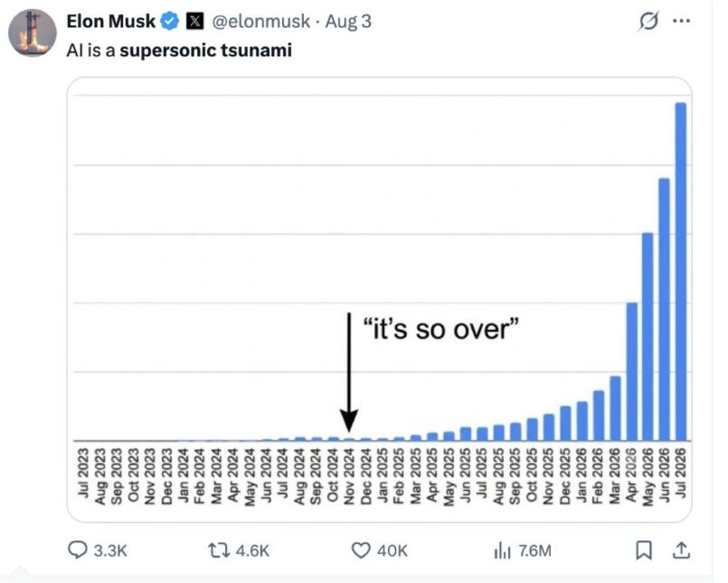Bookmark this post
Screen dimensions: 728x583
[644, 550]
